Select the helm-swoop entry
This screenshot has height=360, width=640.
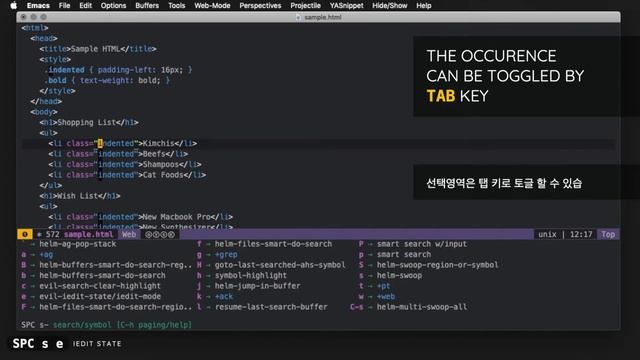[x=399, y=276]
